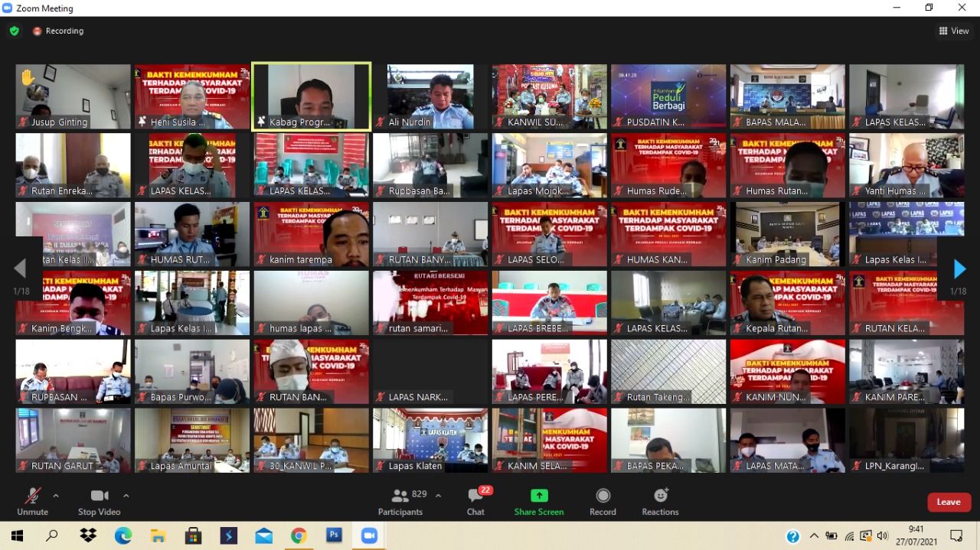Unmute the microphone
Screen dimensions: 980x550
[32, 502]
